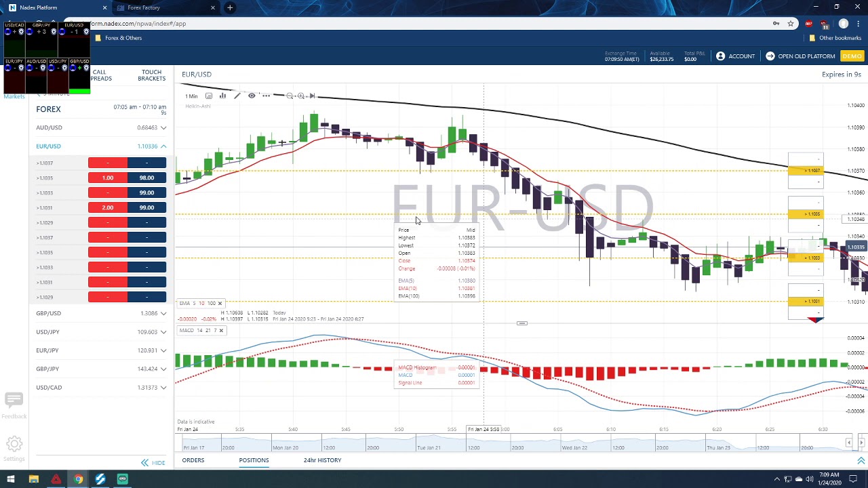
Task: Open the volume control in system tray
Action: (809, 479)
